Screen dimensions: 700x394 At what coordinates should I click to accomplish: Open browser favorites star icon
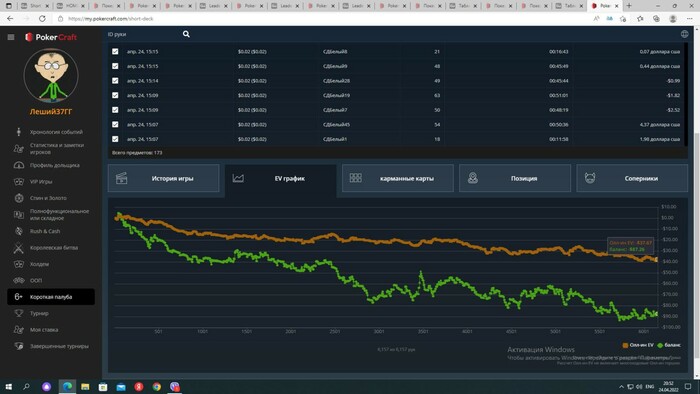click(x=640, y=19)
